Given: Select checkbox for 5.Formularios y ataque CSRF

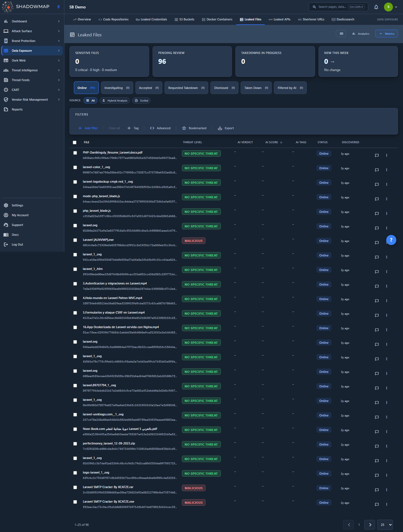Looking at the screenshot, I should point(75,313).
